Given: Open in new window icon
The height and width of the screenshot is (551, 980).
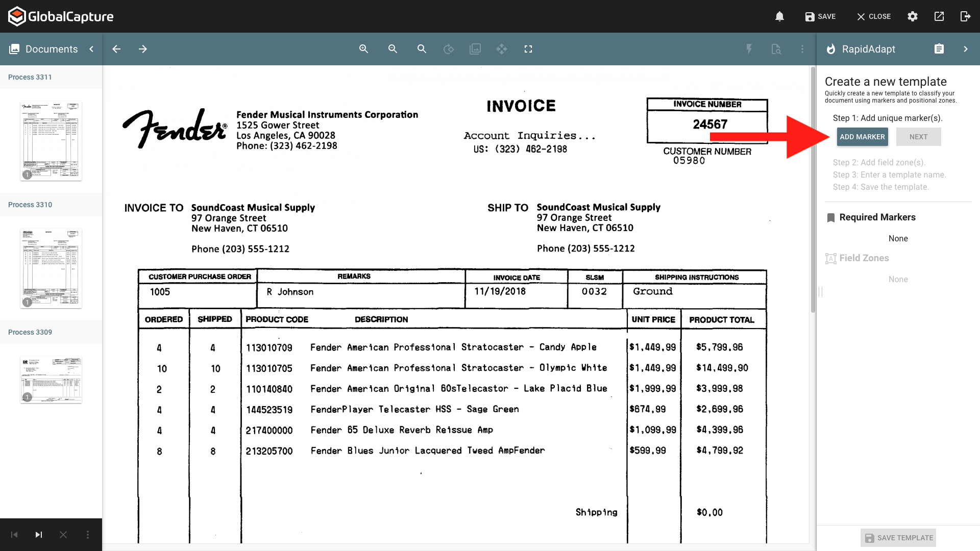Looking at the screenshot, I should coord(939,16).
